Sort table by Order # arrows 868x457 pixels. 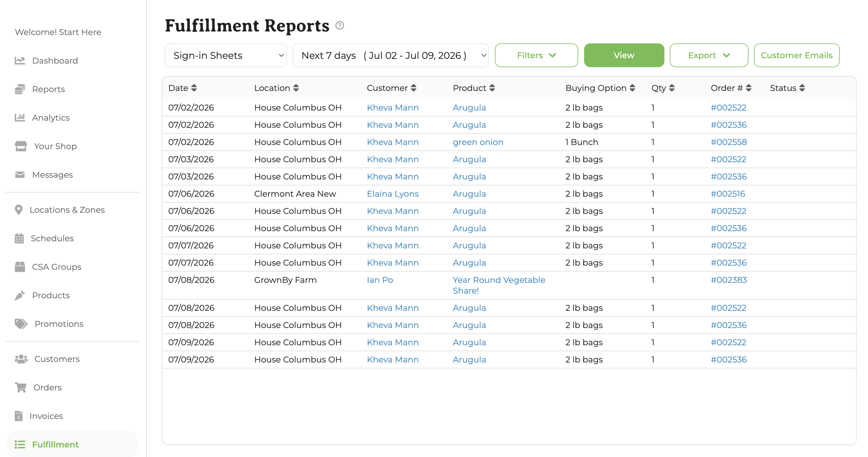tap(749, 88)
